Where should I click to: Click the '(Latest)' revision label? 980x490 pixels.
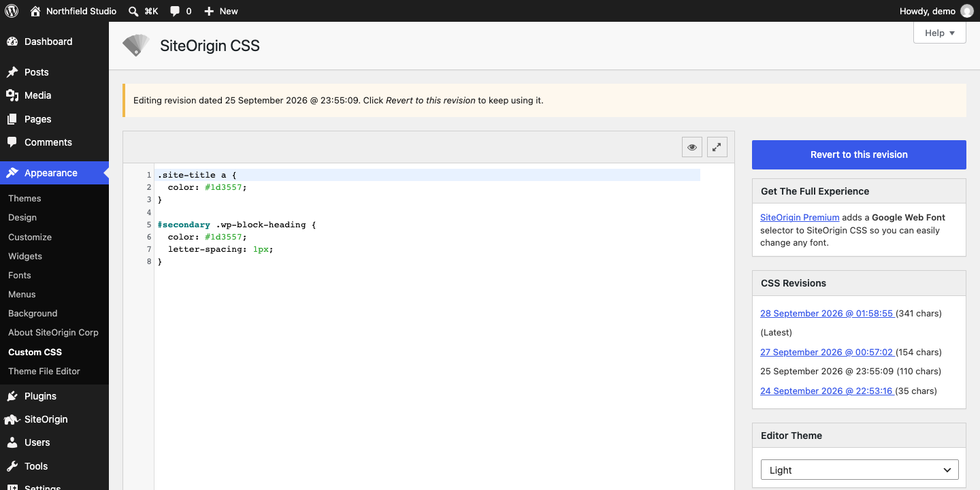coord(776,333)
